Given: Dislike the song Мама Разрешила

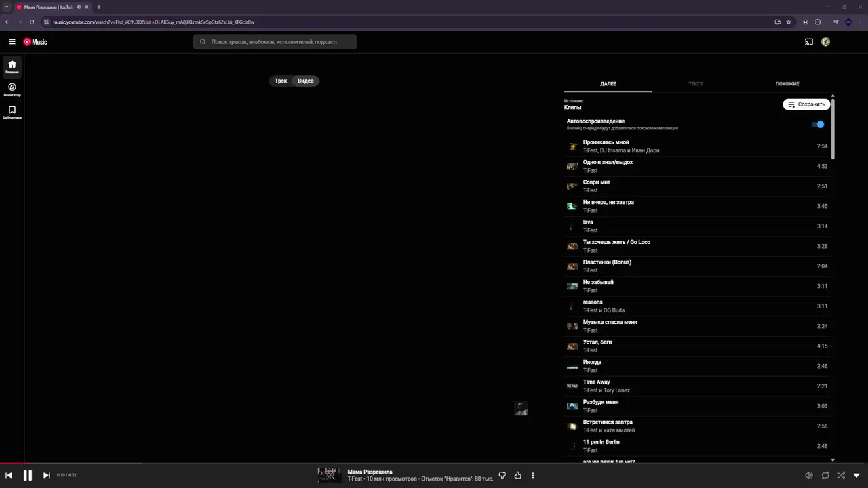Looking at the screenshot, I should [502, 476].
